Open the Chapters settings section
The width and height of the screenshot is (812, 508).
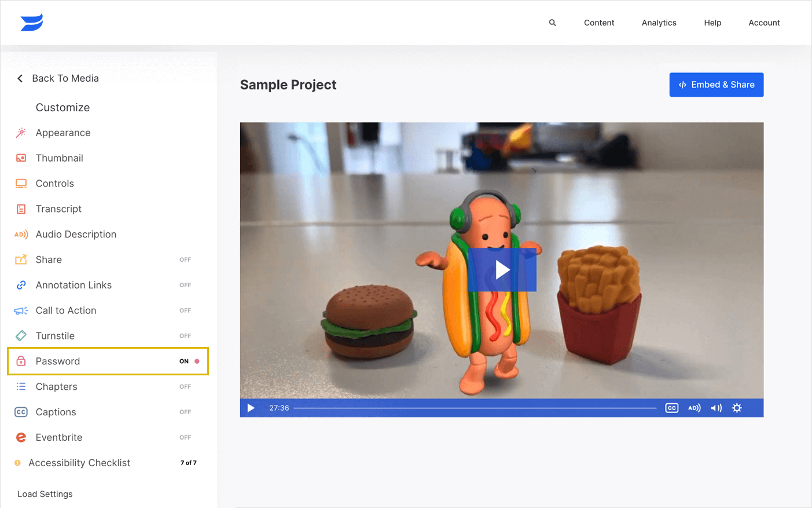(56, 386)
